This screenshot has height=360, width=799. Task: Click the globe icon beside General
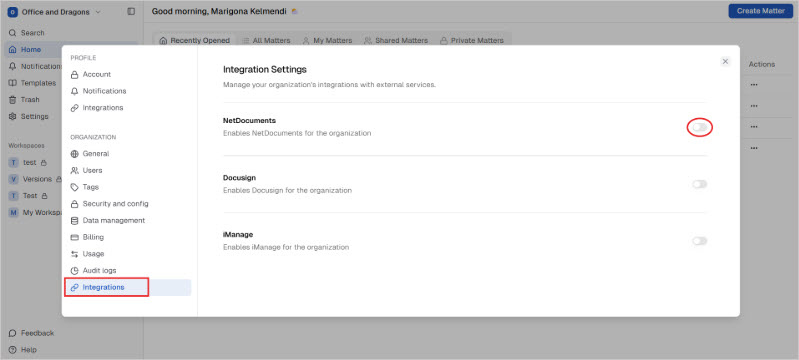(x=74, y=153)
